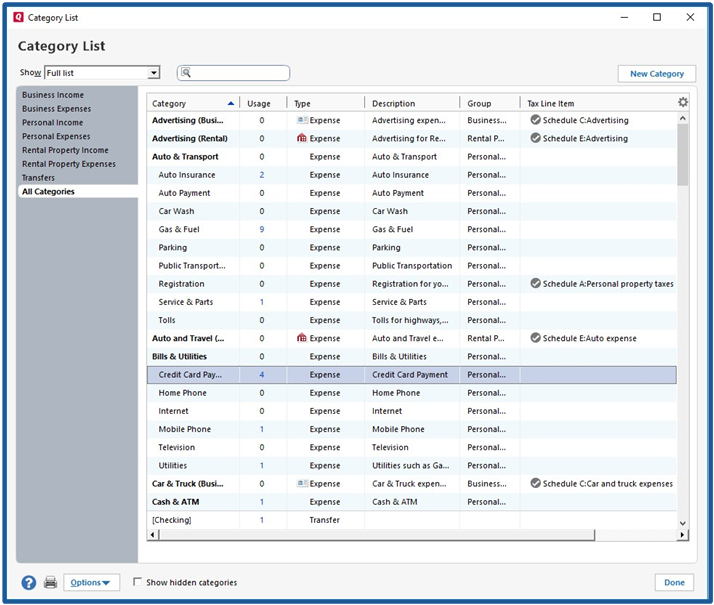Image resolution: width=714 pixels, height=605 pixels.
Task: Select Rental Property Expenses filter
Action: point(69,164)
